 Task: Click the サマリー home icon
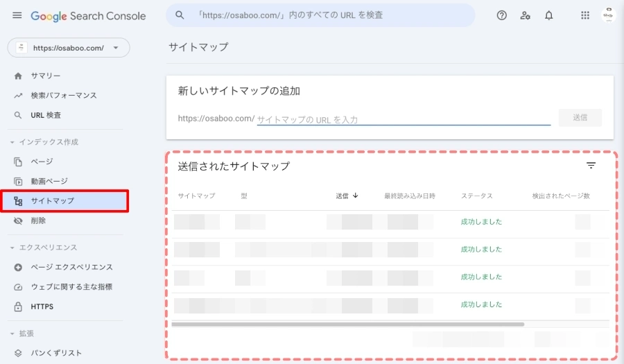click(18, 76)
